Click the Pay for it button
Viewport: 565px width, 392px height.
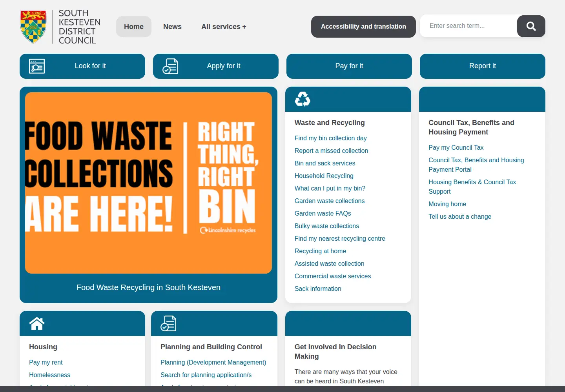click(349, 66)
